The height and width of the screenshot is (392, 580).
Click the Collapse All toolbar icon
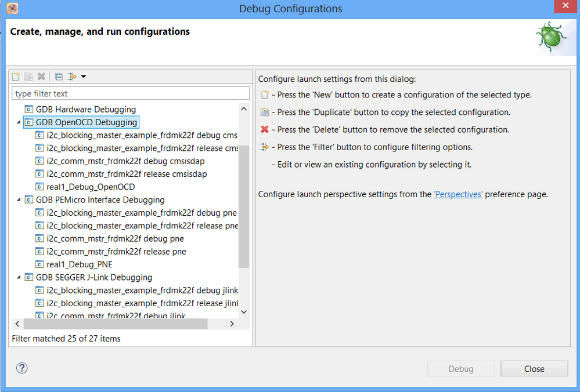click(x=59, y=77)
